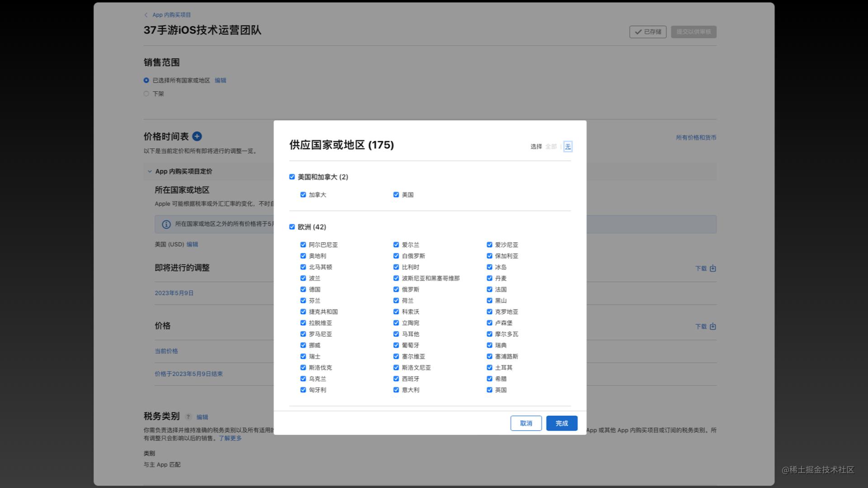Uncheck the 卢森堡 checkbox
This screenshot has height=488, width=868.
[489, 323]
